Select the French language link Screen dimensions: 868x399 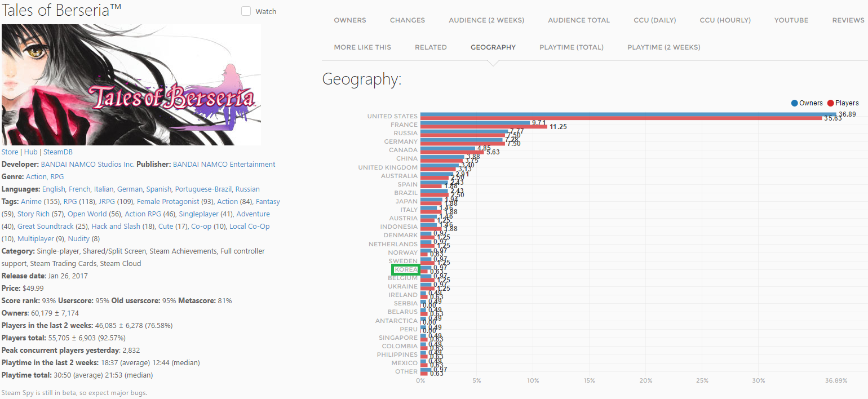79,189
